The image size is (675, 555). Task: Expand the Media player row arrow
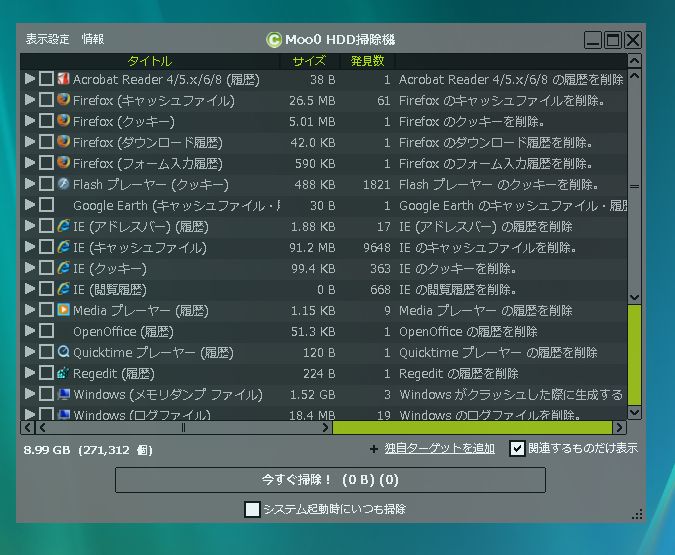click(x=30, y=310)
